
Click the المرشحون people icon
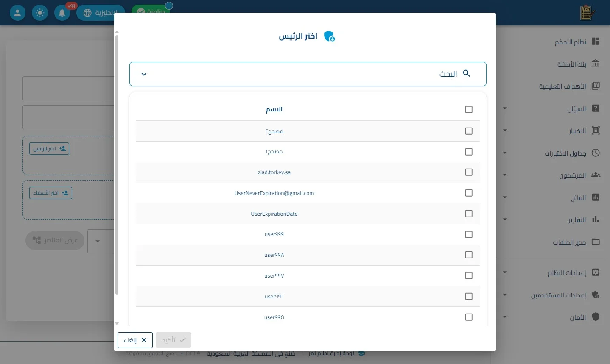[596, 175]
